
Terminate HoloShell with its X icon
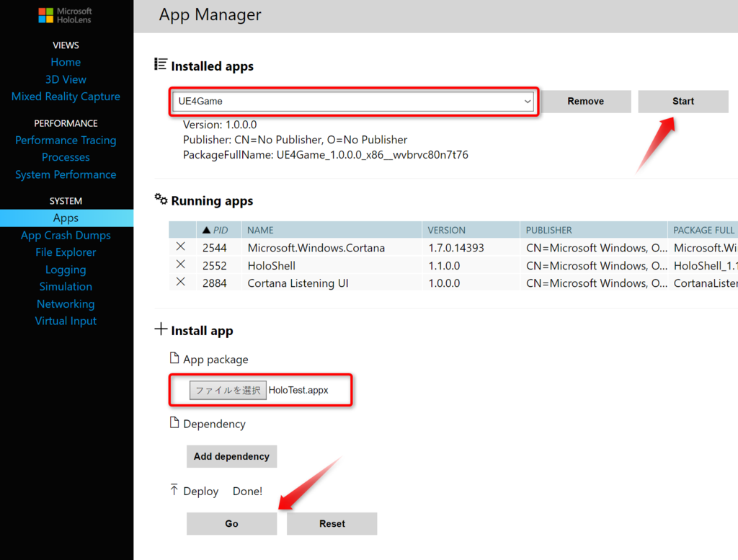180,265
